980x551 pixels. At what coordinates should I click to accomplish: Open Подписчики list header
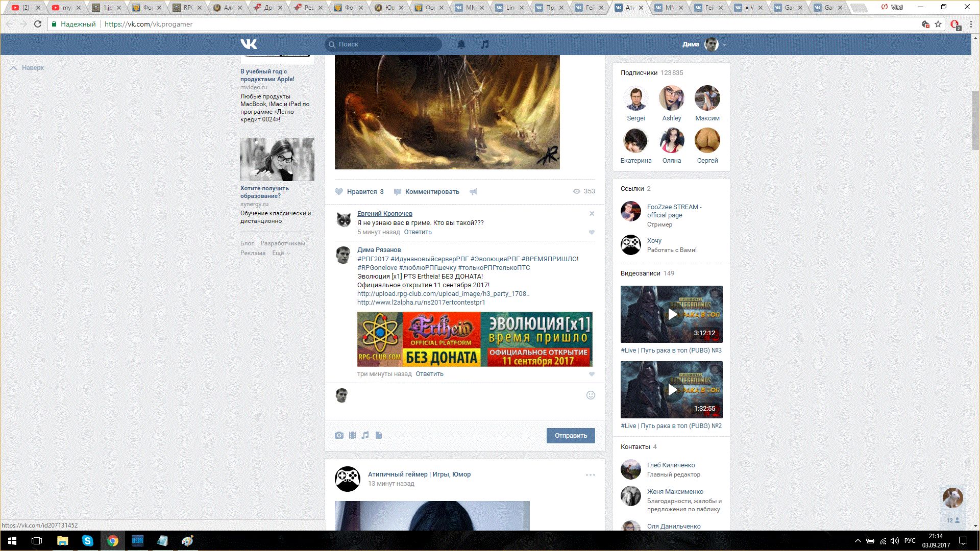click(x=652, y=73)
